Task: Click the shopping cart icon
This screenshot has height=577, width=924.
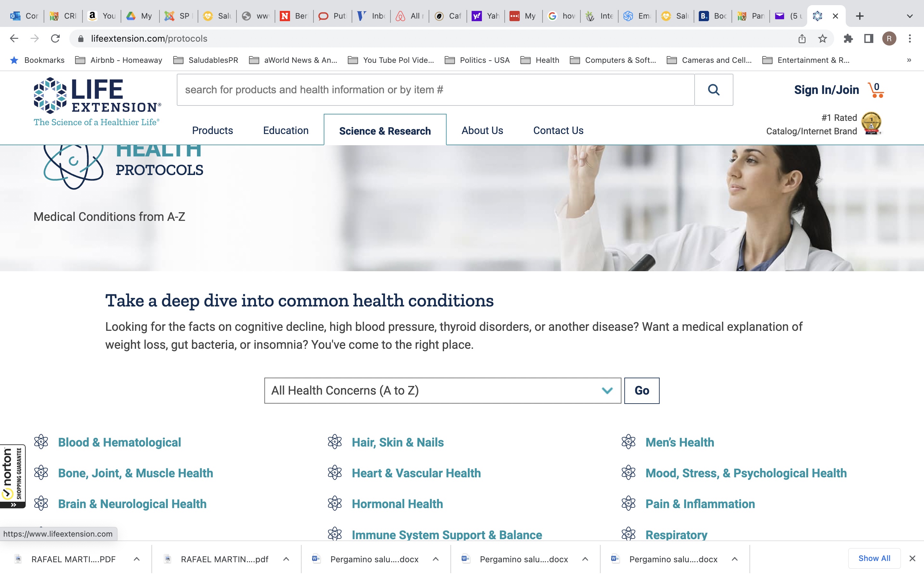Action: pyautogui.click(x=876, y=89)
